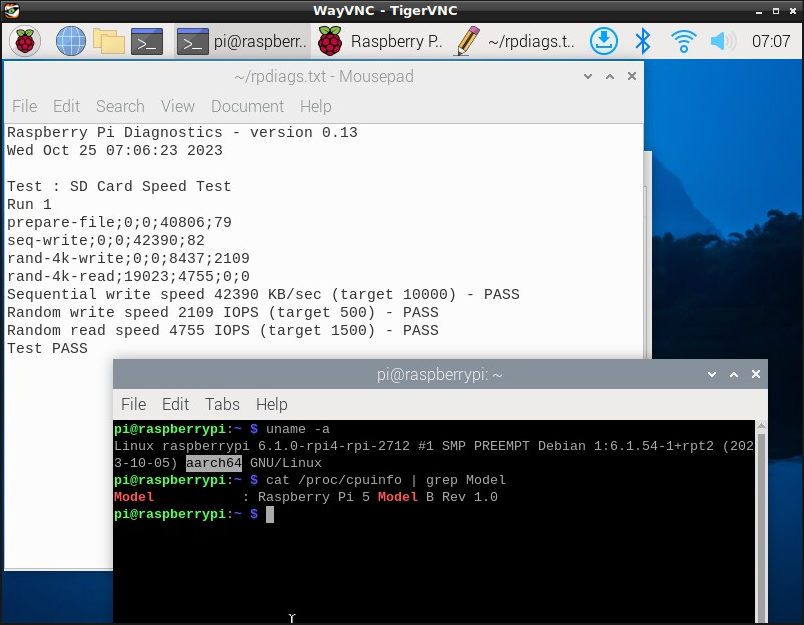Open terminal Tabs menu

(x=222, y=404)
